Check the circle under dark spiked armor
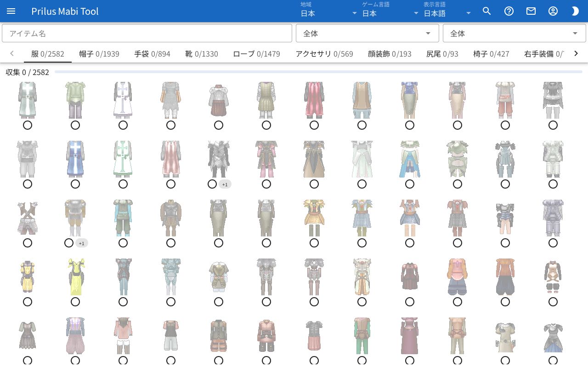The height and width of the screenshot is (368, 588). [212, 184]
